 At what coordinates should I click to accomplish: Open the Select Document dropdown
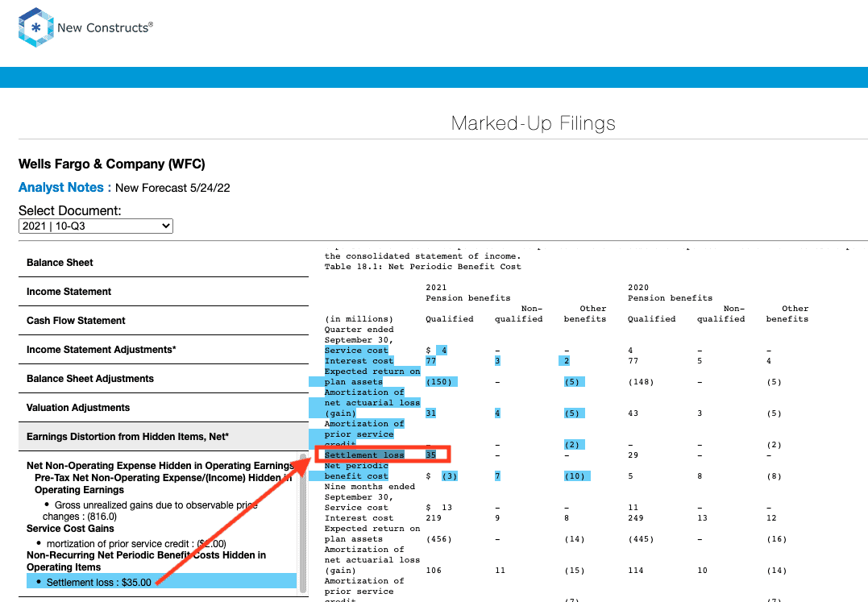coord(96,226)
